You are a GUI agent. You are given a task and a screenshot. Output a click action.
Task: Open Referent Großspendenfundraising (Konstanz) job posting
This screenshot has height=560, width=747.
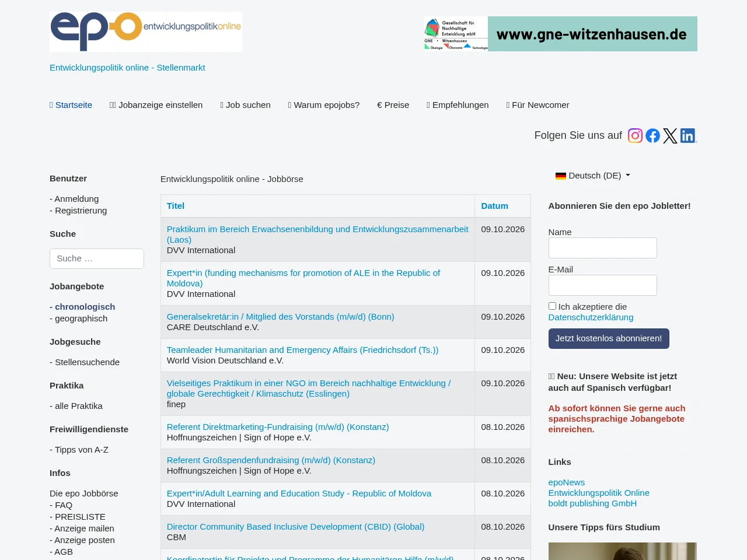[x=271, y=460]
